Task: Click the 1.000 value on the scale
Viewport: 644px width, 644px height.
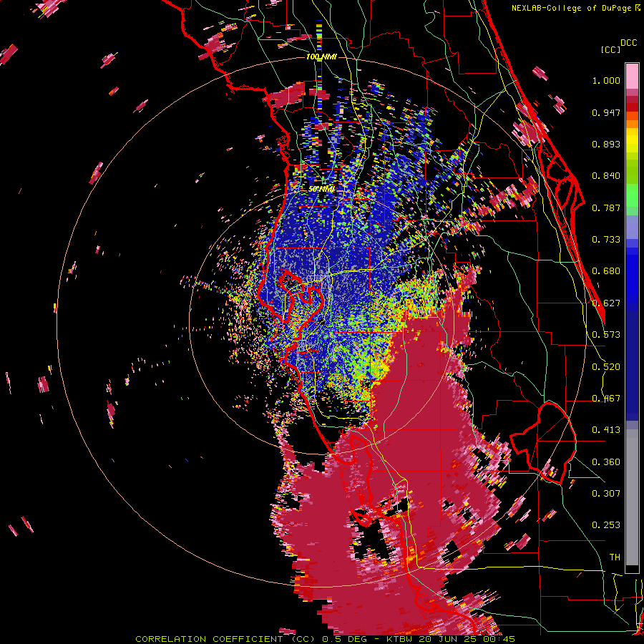Action: tap(606, 80)
